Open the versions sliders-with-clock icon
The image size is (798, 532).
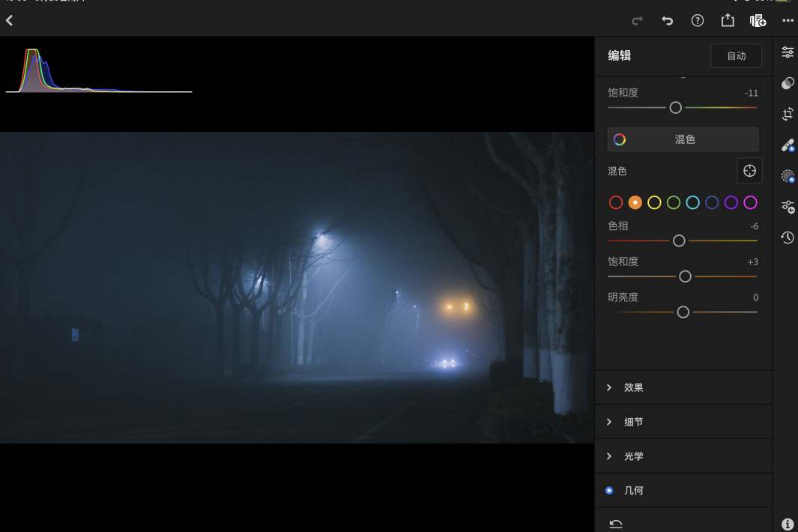pos(788,207)
